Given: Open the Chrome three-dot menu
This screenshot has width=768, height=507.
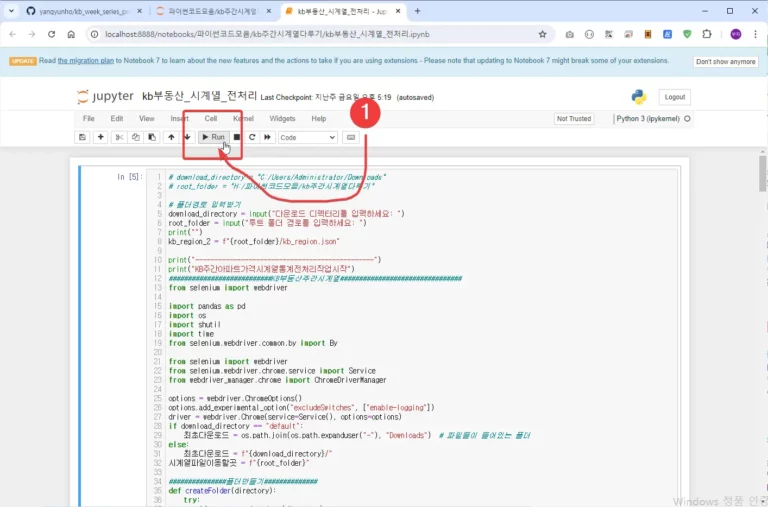Looking at the screenshot, I should pos(756,34).
